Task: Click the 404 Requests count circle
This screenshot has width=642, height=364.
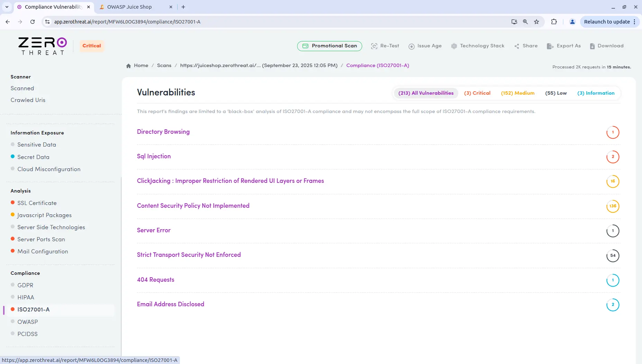Action: click(613, 280)
